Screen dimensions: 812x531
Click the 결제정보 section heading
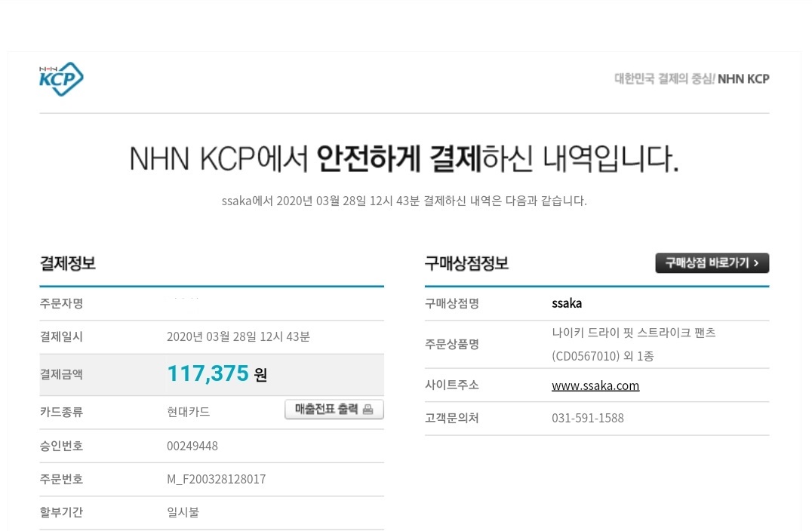point(68,263)
